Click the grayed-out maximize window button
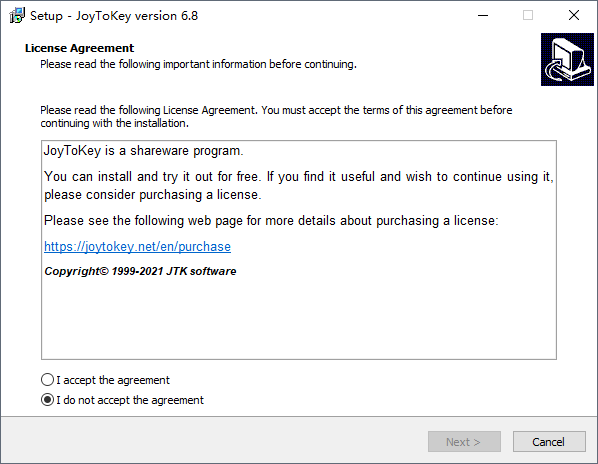598x464 pixels. 528,16
